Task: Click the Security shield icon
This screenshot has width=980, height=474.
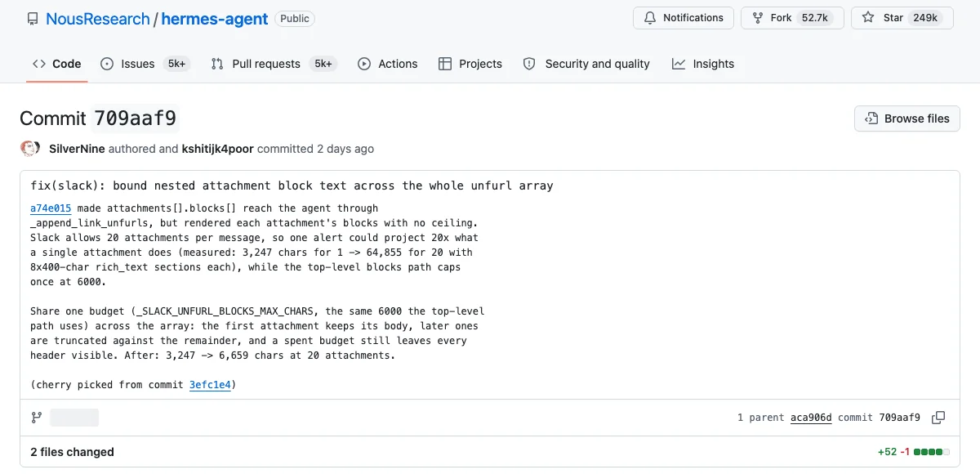Action: click(x=529, y=64)
